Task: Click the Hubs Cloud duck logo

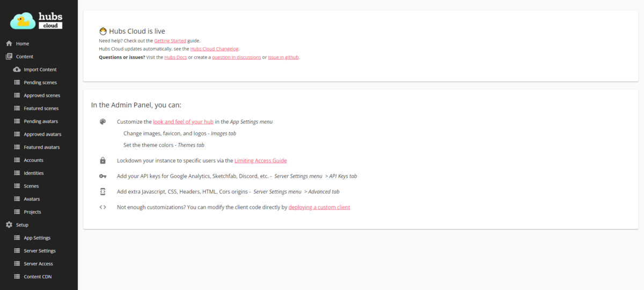Action: tap(36, 20)
